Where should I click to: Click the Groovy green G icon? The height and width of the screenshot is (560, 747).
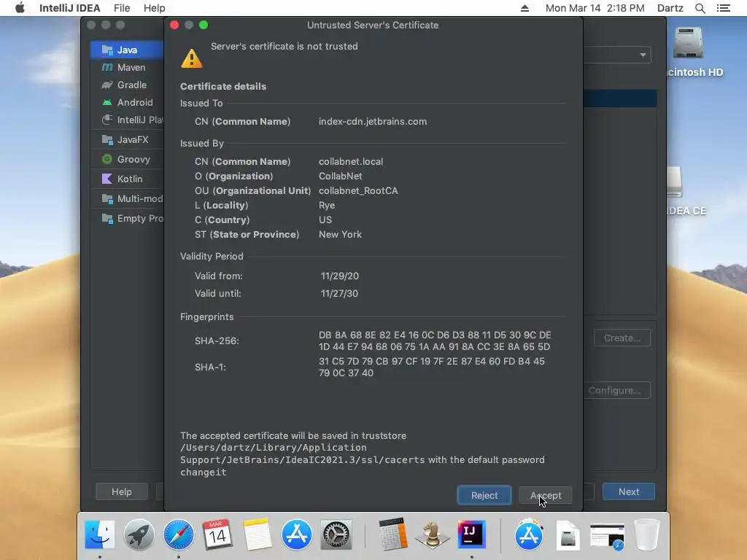pyautogui.click(x=107, y=159)
